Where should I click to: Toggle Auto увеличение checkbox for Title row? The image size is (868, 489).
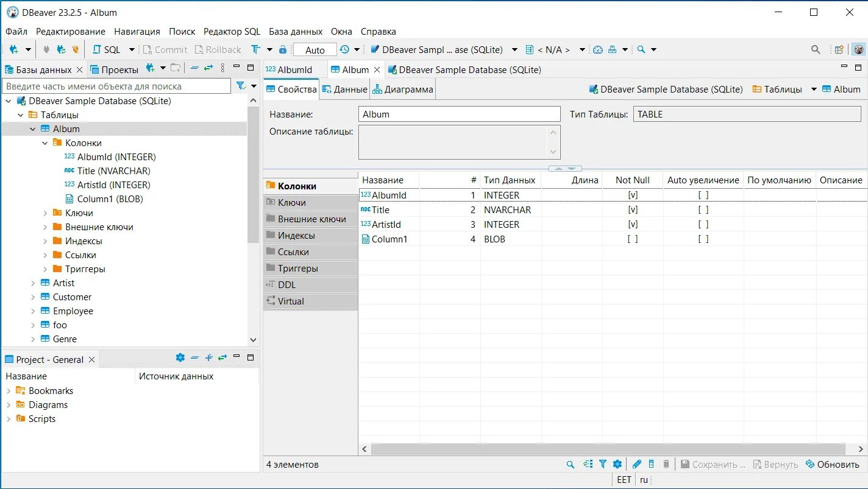coord(703,210)
